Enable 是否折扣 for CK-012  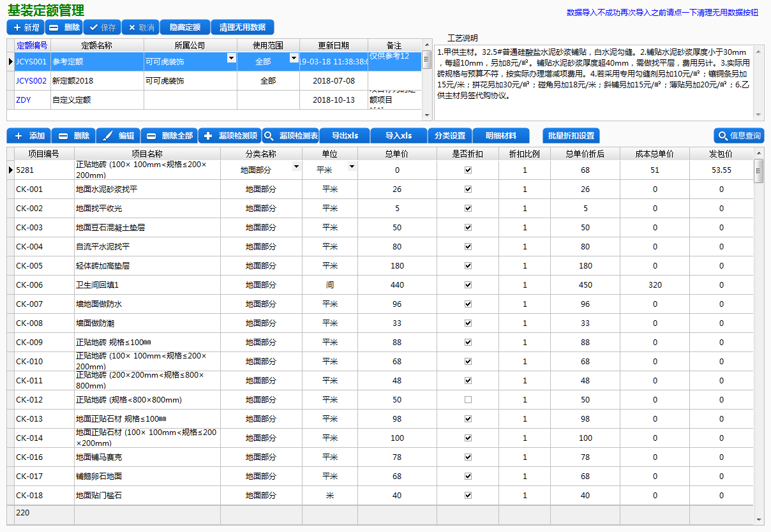click(468, 400)
